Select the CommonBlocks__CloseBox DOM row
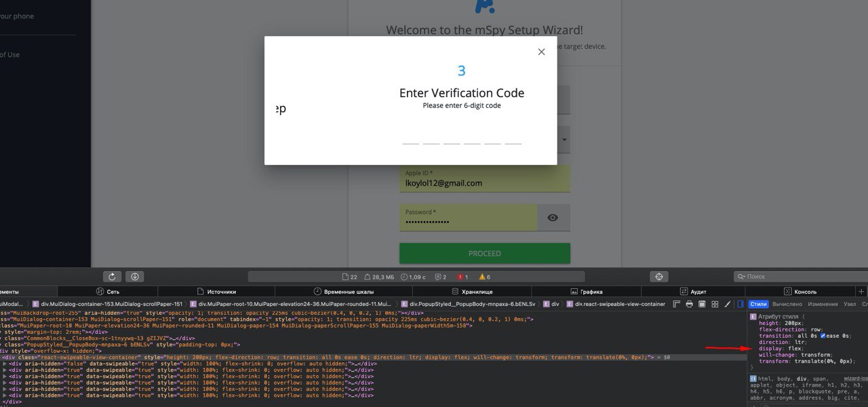This screenshot has height=407, width=868. point(98,338)
